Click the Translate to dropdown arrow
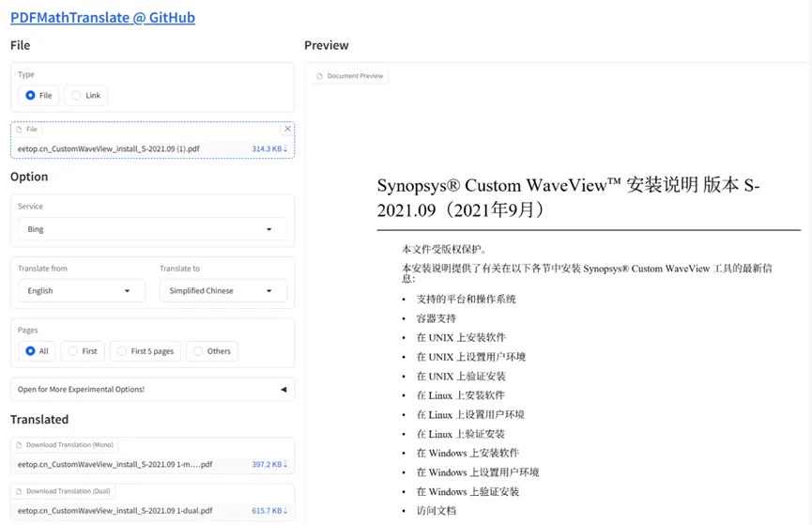 point(268,291)
